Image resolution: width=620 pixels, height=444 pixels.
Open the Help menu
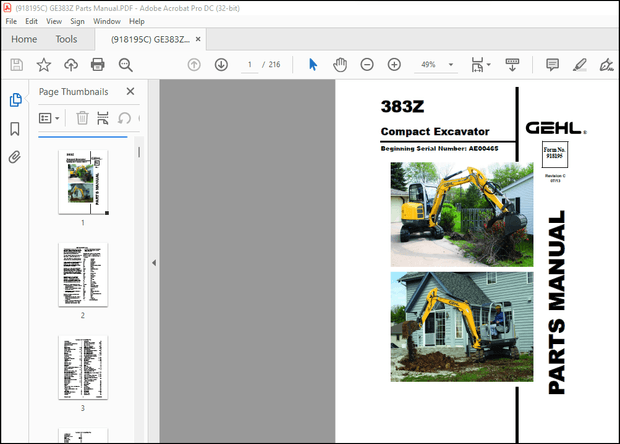pyautogui.click(x=137, y=21)
